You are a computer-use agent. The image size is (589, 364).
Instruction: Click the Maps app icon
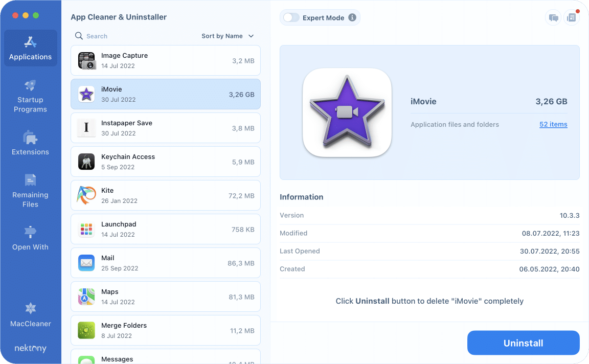[86, 297]
